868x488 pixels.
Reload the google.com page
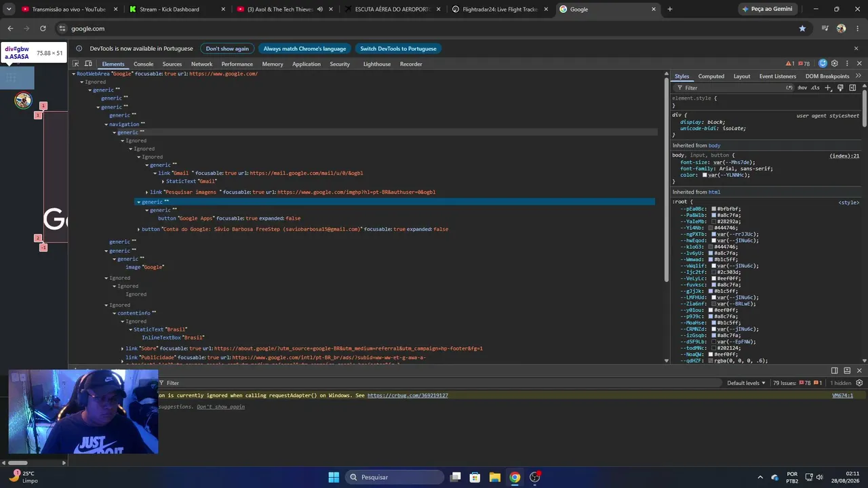pyautogui.click(x=43, y=28)
